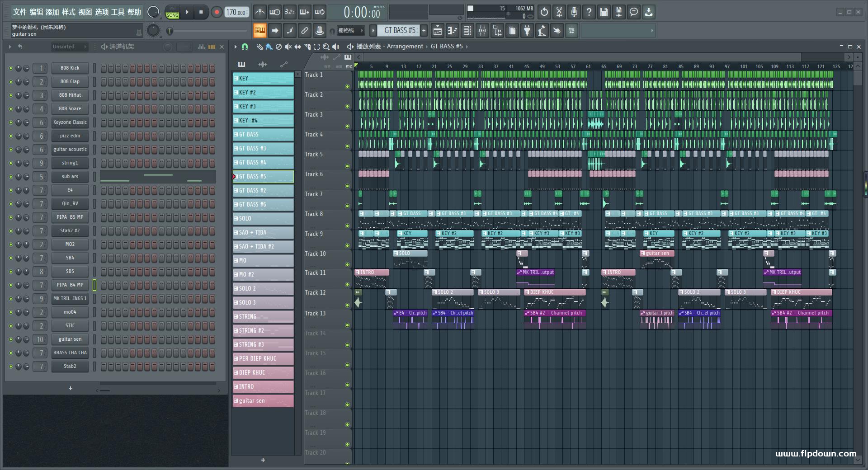This screenshot has width=868, height=470.
Task: Enable wait for input before recording
Action: 274,12
